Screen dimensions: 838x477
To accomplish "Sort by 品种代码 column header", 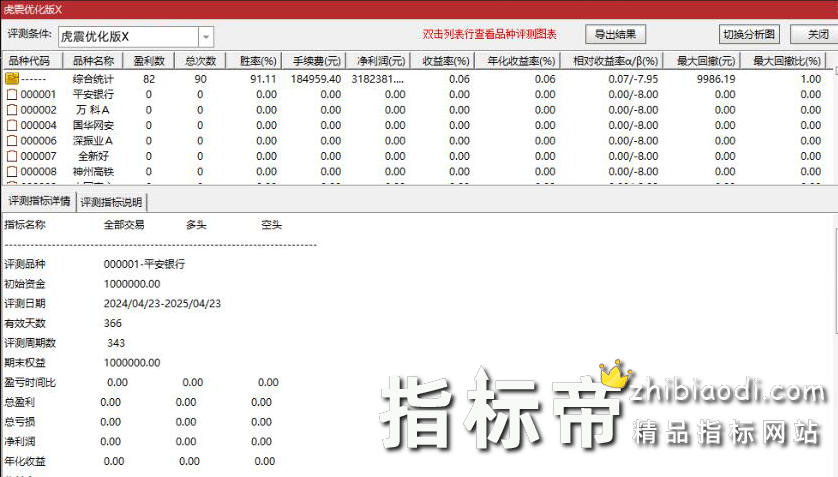I will 32,61.
